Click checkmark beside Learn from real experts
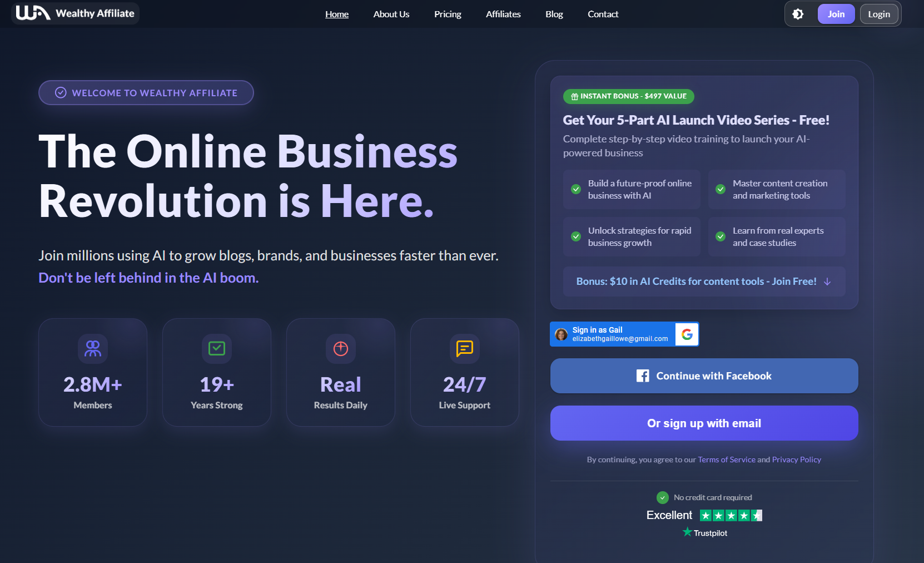This screenshot has height=563, width=924. 721,236
